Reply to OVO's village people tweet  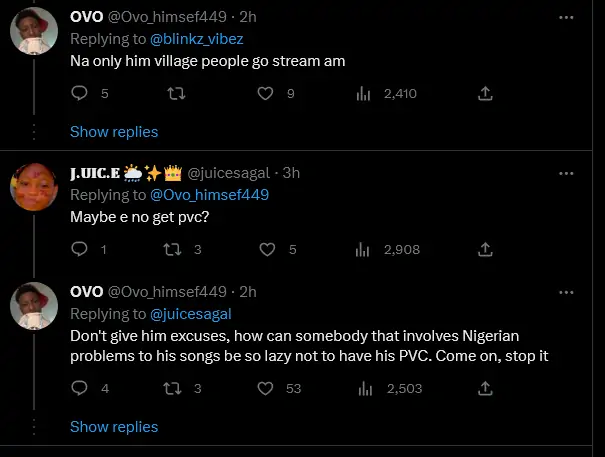point(81,93)
